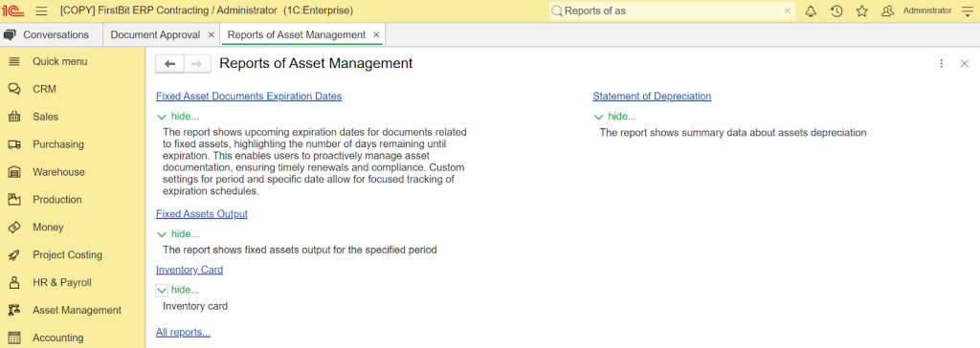Go back with the left arrow button
The width and height of the screenshot is (980, 348).
tap(169, 63)
